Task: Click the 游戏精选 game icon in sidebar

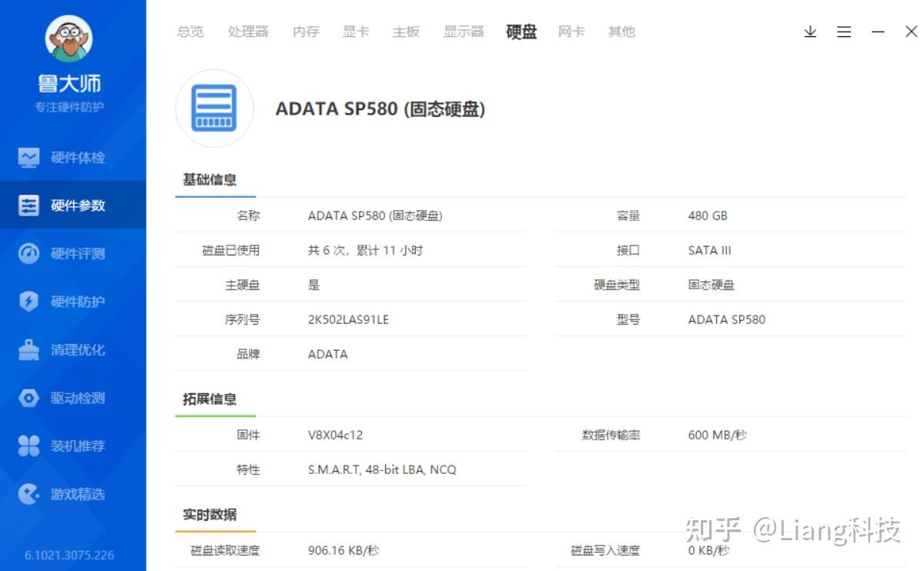Action: tap(28, 494)
